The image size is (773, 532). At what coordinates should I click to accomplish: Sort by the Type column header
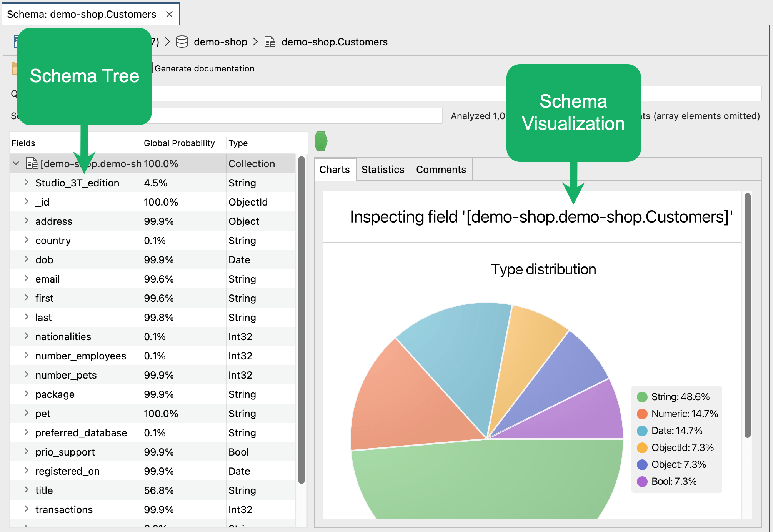click(x=261, y=143)
